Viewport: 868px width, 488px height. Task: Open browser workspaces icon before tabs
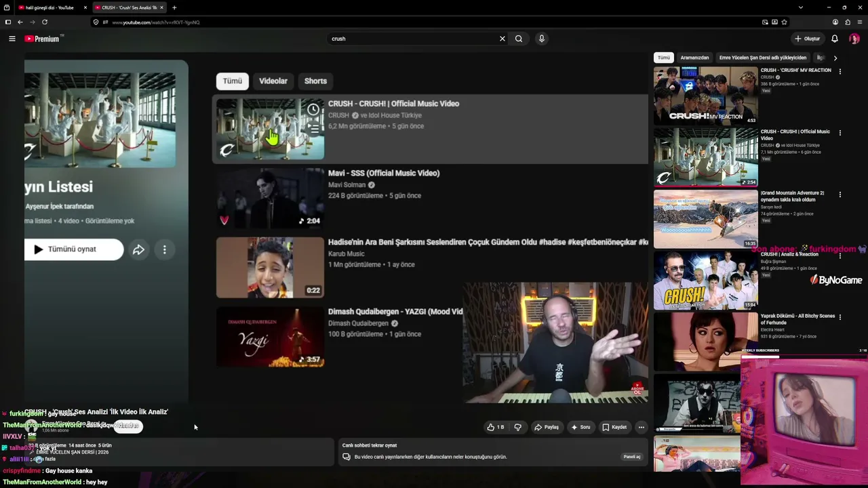[7, 7]
